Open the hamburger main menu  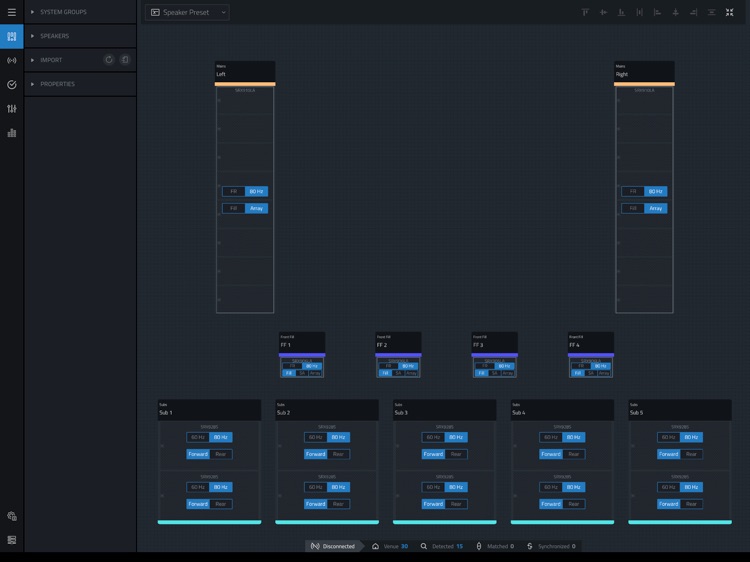(11, 12)
